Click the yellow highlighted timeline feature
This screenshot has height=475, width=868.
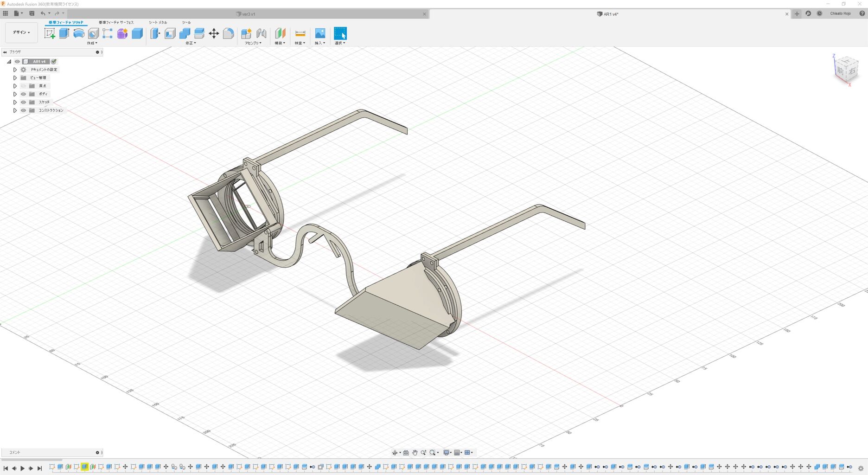(x=84, y=467)
